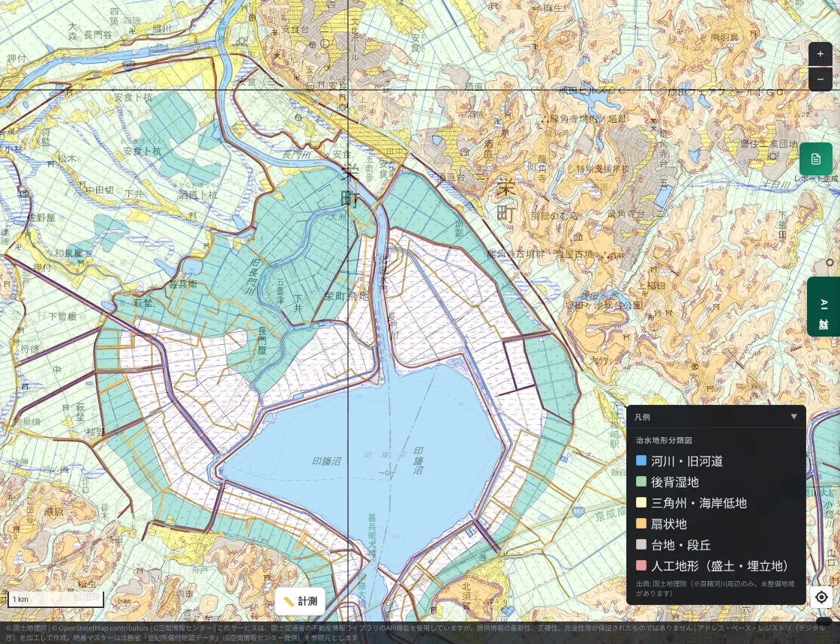Click the 酒直卜杭 map label

point(198,195)
